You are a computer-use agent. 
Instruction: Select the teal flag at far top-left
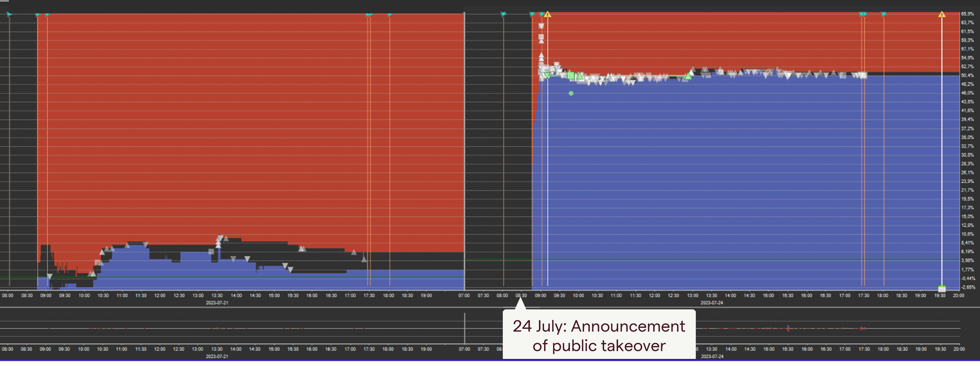pos(9,14)
